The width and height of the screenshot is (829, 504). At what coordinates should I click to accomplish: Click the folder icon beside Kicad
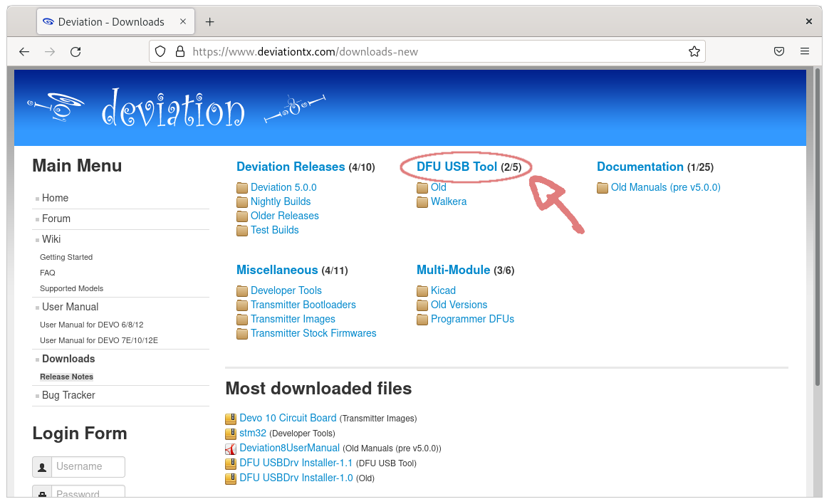click(422, 290)
